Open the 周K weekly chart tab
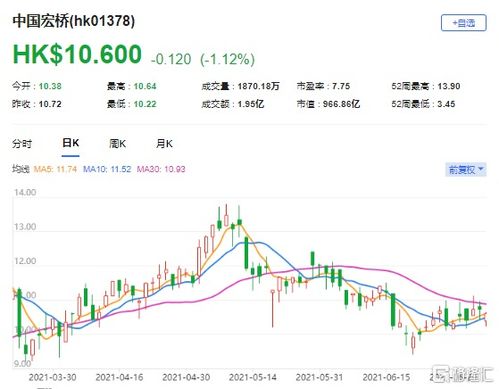The width and height of the screenshot is (499, 389). pos(117,144)
